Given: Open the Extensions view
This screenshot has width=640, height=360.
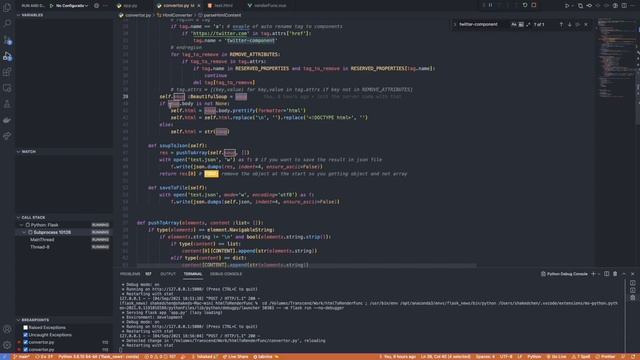Looking at the screenshot, I should pyautogui.click(x=7, y=72).
